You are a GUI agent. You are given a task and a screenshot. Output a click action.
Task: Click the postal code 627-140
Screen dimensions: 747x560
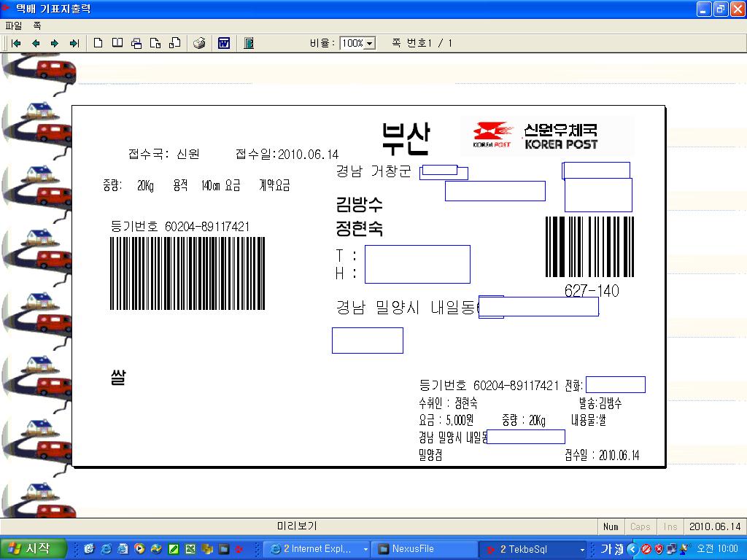[592, 290]
